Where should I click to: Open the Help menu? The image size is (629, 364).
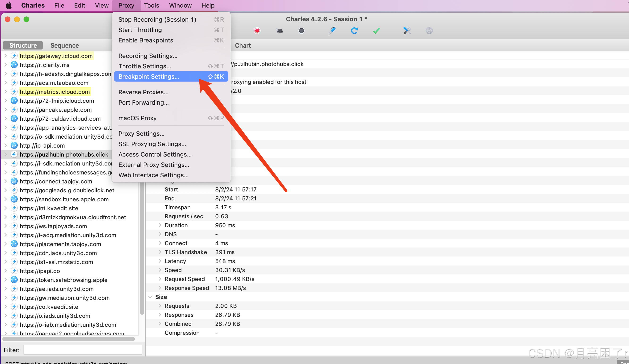point(208,5)
